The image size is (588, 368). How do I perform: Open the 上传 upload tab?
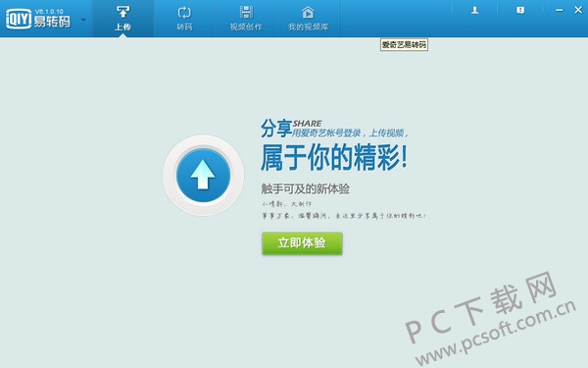point(123,18)
